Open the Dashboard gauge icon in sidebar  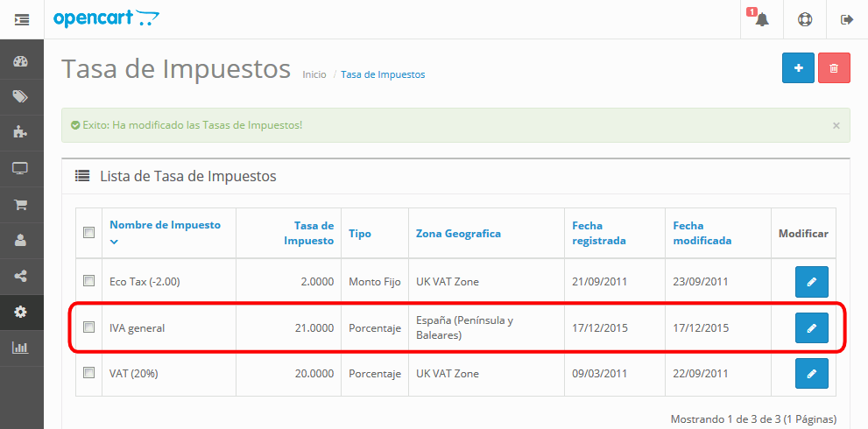[20, 61]
